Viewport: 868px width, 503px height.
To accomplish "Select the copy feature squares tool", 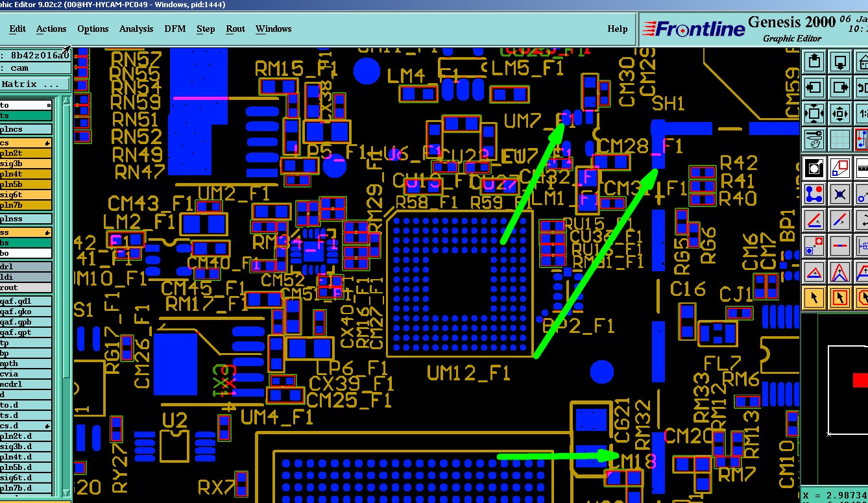I will 814,246.
